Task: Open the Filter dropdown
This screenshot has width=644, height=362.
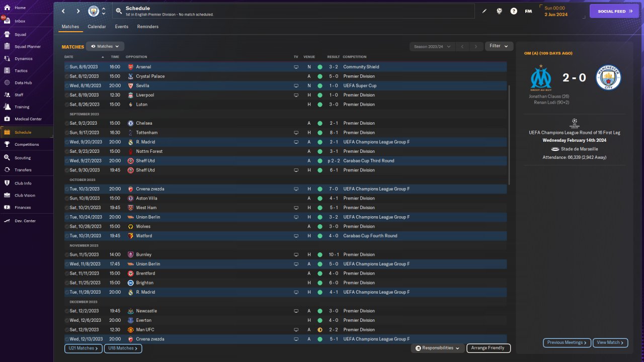Action: (499, 46)
